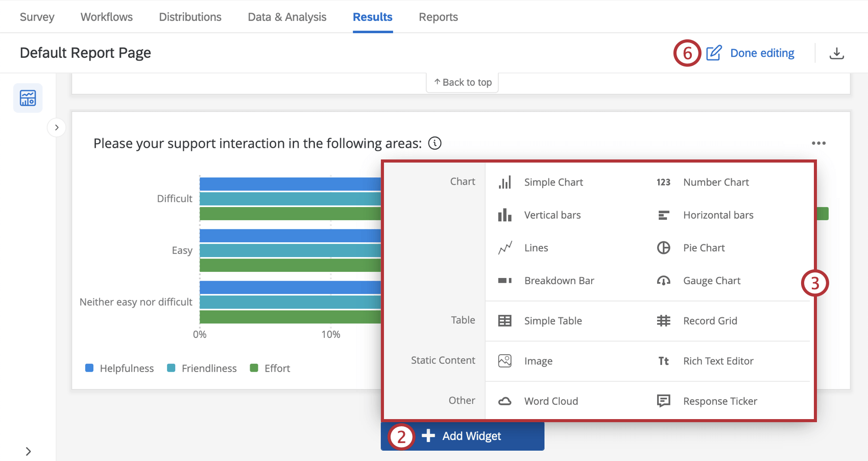868x461 pixels.
Task: Choose the Gauge Chart widget
Action: pos(711,280)
